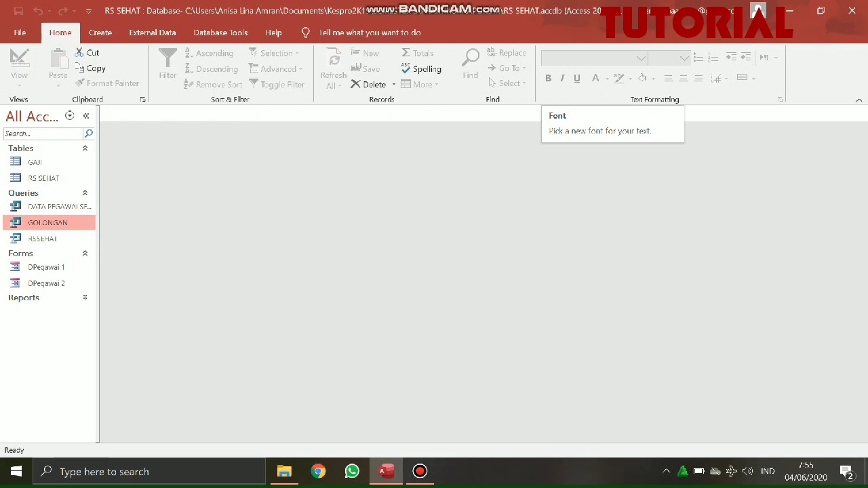Click the Cut scissors icon
The image size is (868, 488).
point(79,52)
